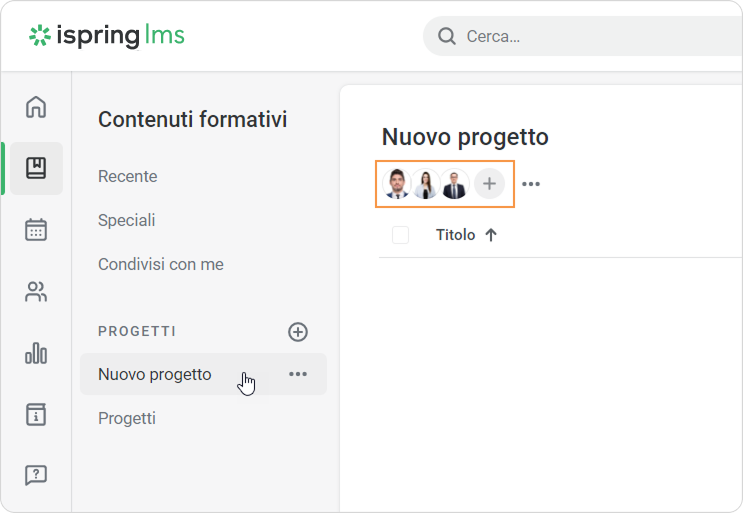743x513 pixels.
Task: Click the iSpring LMS logo
Action: (107, 36)
